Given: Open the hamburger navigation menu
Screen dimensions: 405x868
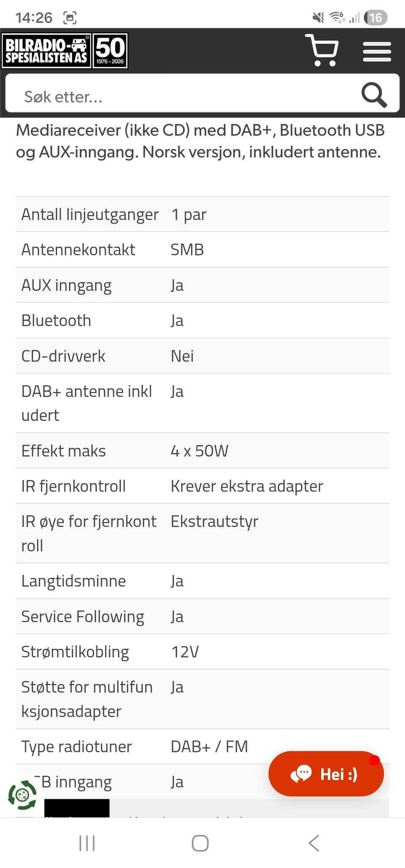Looking at the screenshot, I should [377, 51].
